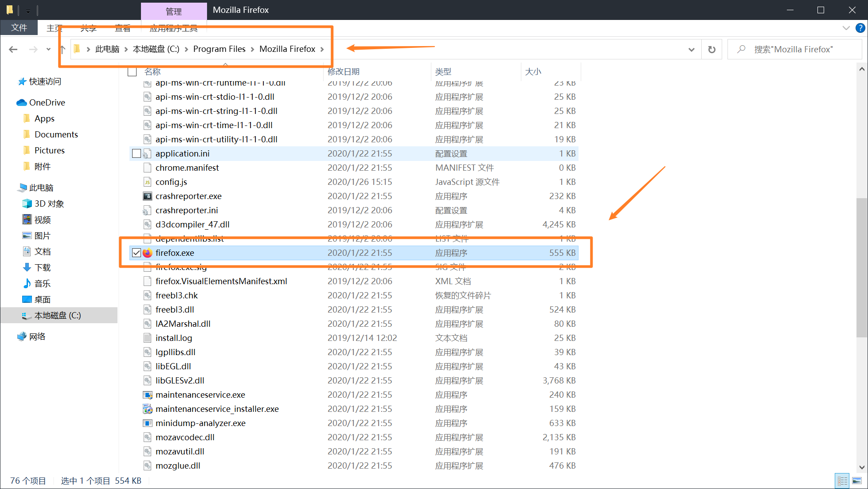This screenshot has width=868, height=489.
Task: Expand the ribbon with the chevron
Action: pos(846,28)
